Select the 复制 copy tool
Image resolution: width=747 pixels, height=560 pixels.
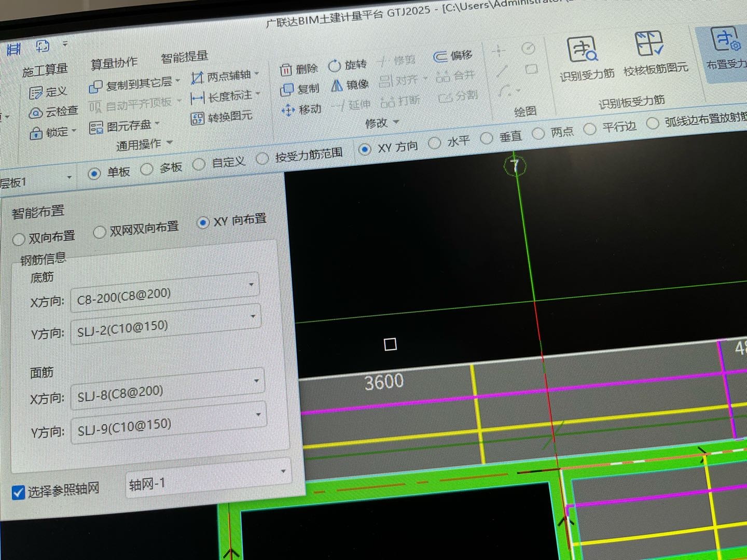(299, 89)
